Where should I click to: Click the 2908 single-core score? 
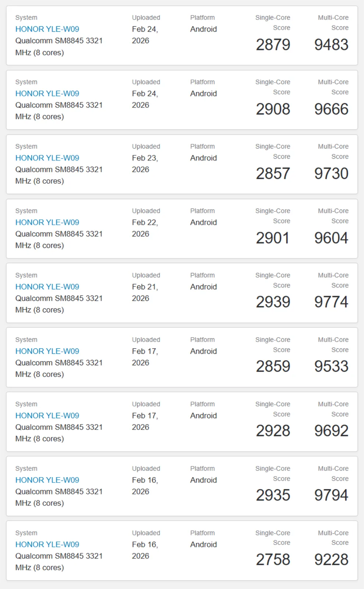(x=273, y=109)
